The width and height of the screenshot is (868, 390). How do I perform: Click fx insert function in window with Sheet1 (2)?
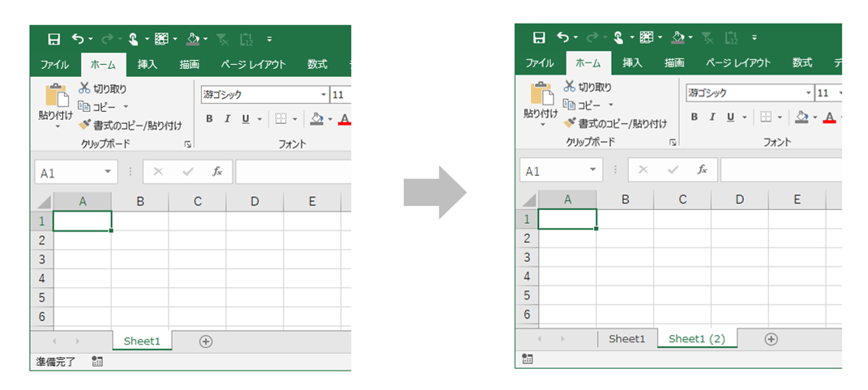pos(703,169)
